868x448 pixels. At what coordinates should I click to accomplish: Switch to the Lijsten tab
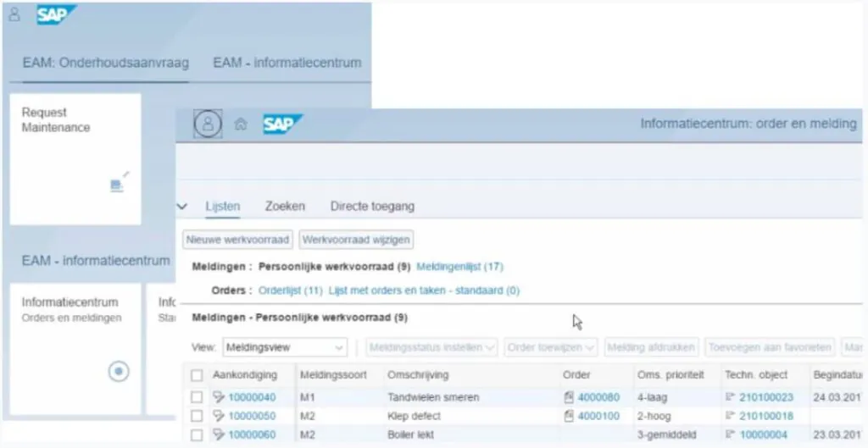pyautogui.click(x=223, y=207)
